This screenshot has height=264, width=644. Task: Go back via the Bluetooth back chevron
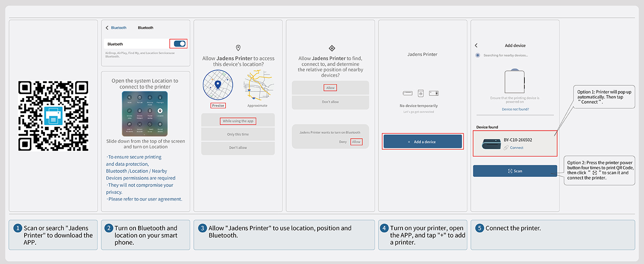click(x=107, y=28)
